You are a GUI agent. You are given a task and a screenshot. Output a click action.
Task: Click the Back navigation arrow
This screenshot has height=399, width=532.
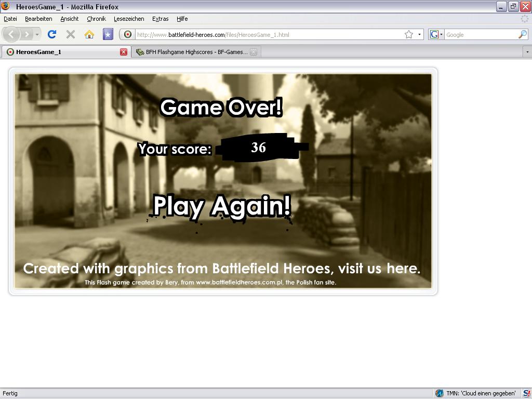click(11, 35)
